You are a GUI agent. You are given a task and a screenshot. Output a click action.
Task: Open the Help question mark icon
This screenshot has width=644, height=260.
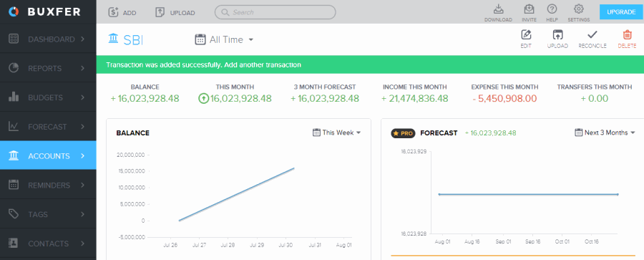coord(552,9)
